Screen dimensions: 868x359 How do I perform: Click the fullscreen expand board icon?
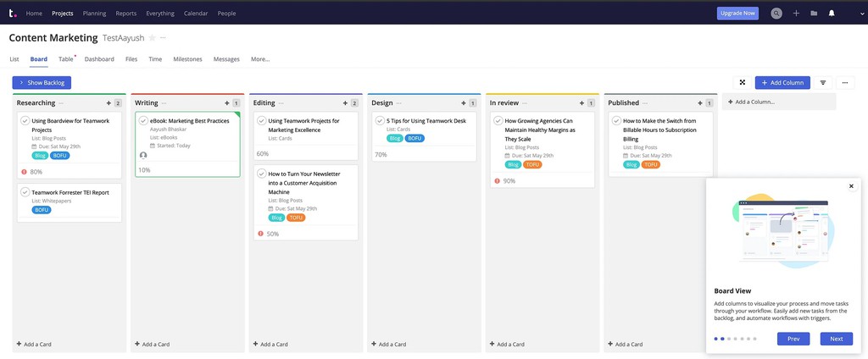point(743,82)
